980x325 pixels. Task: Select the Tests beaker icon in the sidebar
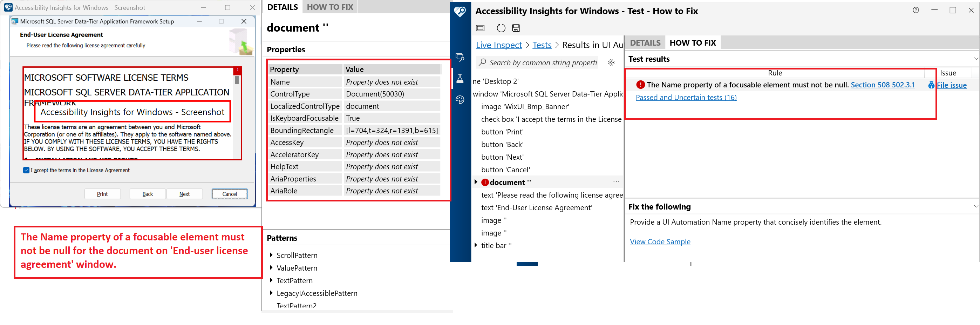(461, 79)
